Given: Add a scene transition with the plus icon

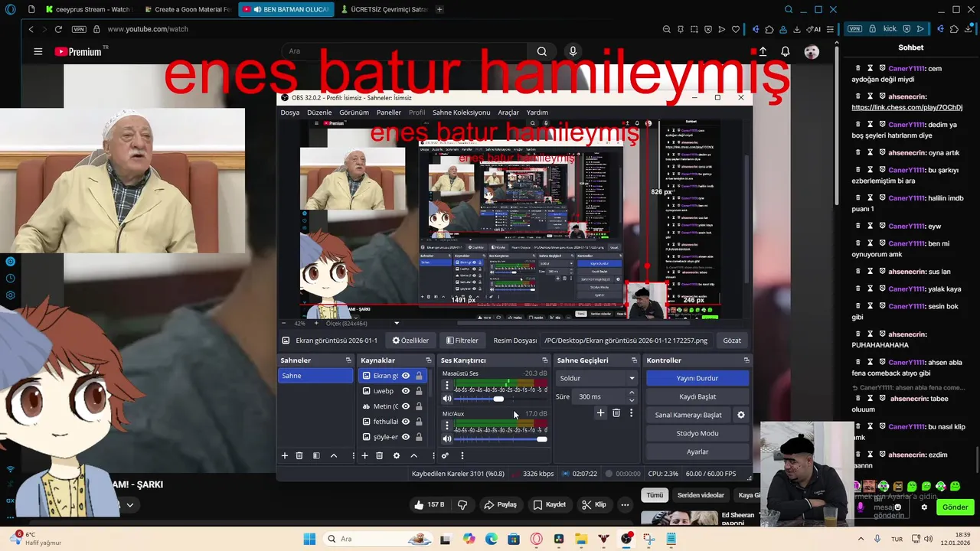Looking at the screenshot, I should (600, 412).
